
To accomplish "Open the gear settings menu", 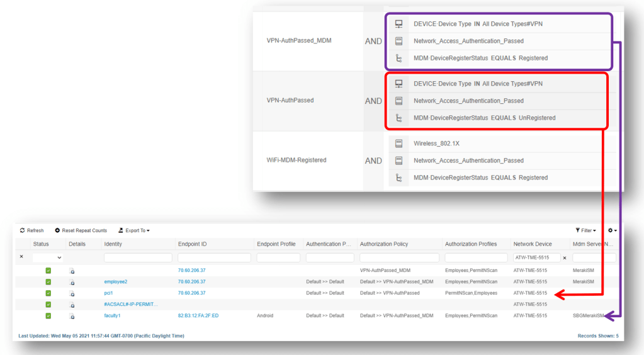I will 612,230.
